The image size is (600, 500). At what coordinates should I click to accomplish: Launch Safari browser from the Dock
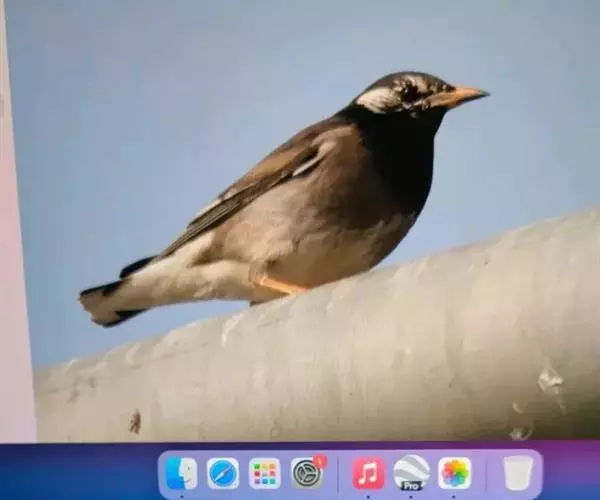point(223,473)
